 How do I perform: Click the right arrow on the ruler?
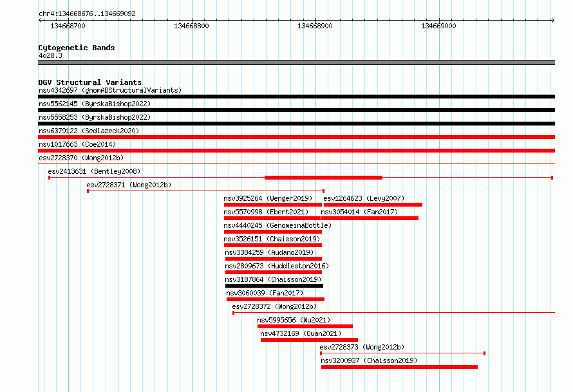click(552, 20)
